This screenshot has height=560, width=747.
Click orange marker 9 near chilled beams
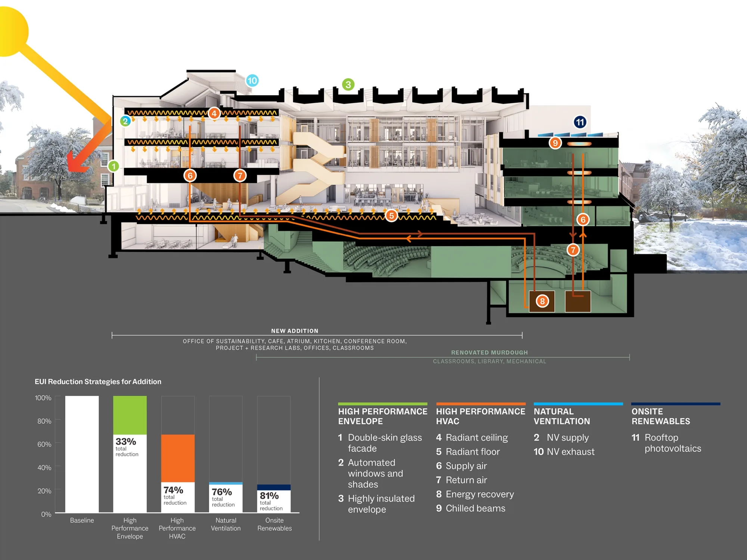(555, 143)
